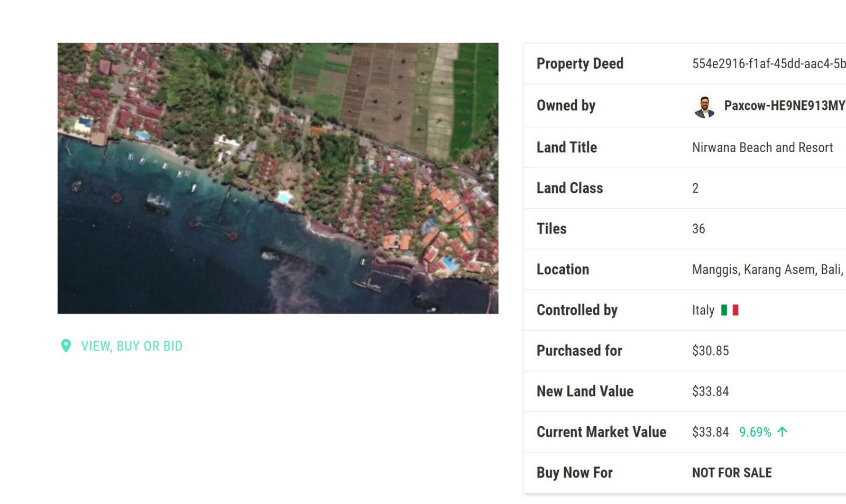The image size is (846, 504).
Task: Click the NOT FOR SALE status text
Action: tap(732, 473)
